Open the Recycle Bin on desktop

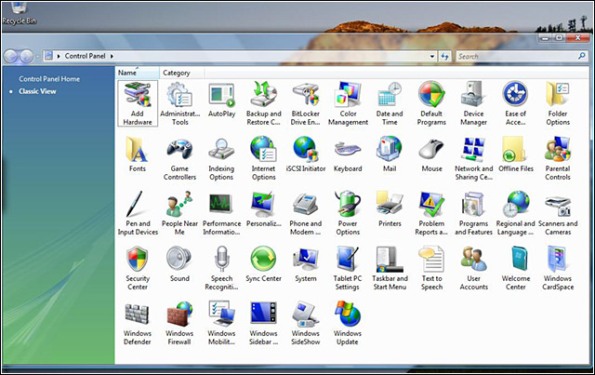19,13
